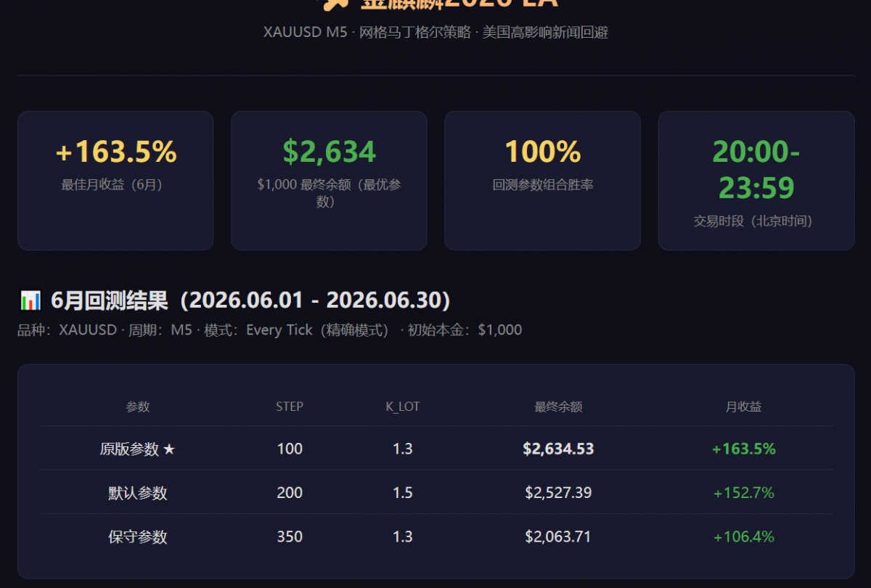Select the 20:00-23:59 trading hours card

[x=756, y=181]
